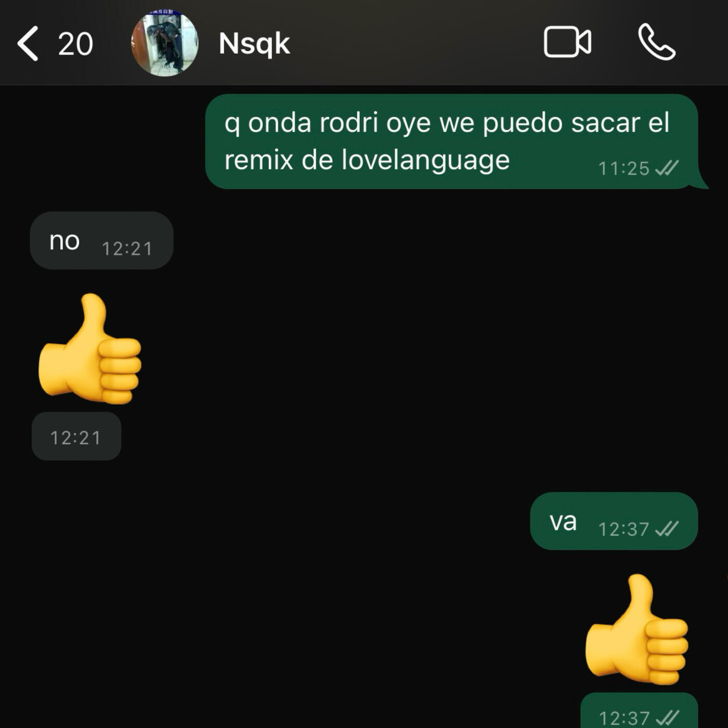The height and width of the screenshot is (728, 728).
Task: Tap the back arrow to leave chat
Action: tap(28, 44)
